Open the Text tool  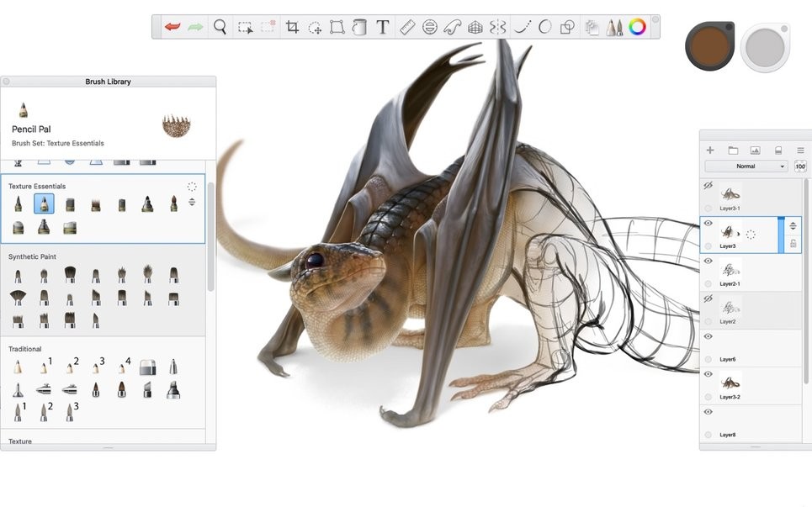pyautogui.click(x=383, y=27)
